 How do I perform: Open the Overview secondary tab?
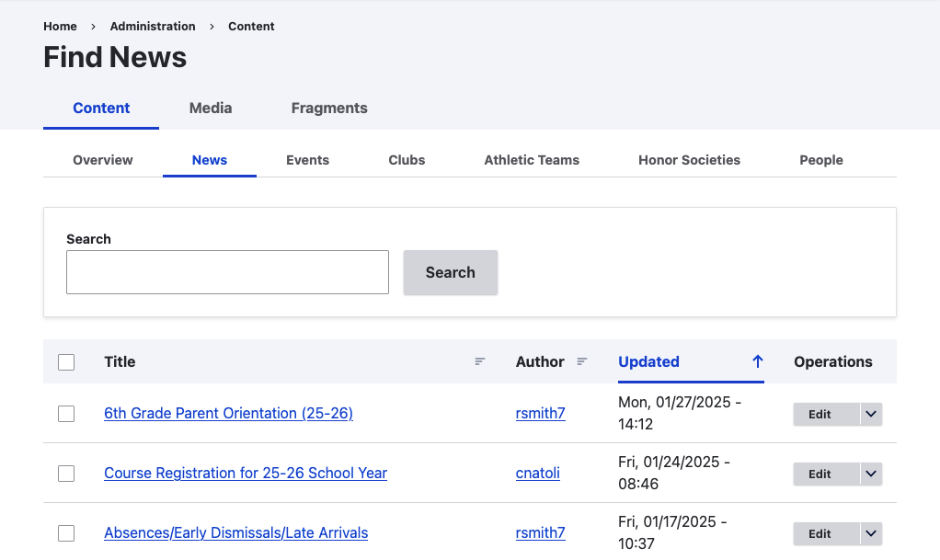point(102,160)
